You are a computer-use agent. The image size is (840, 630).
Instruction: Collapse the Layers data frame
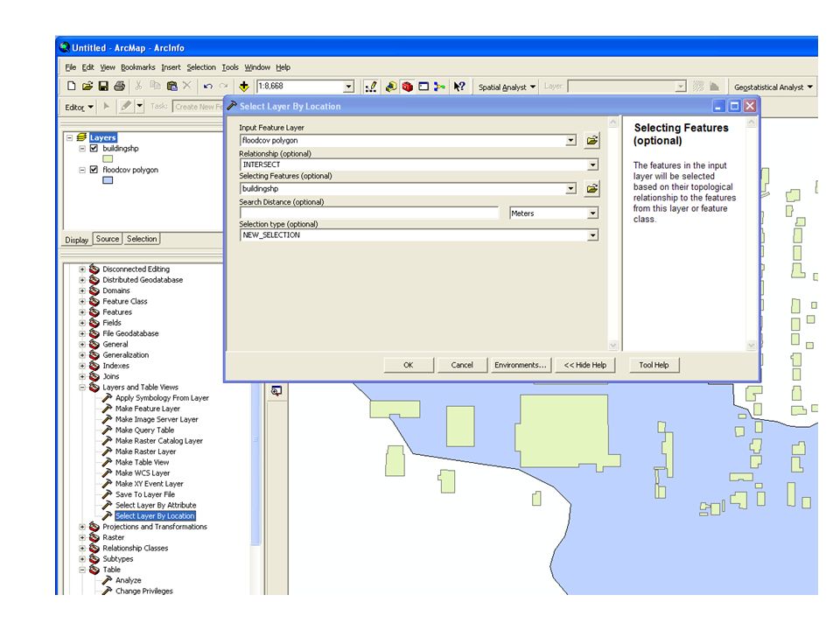[x=69, y=137]
